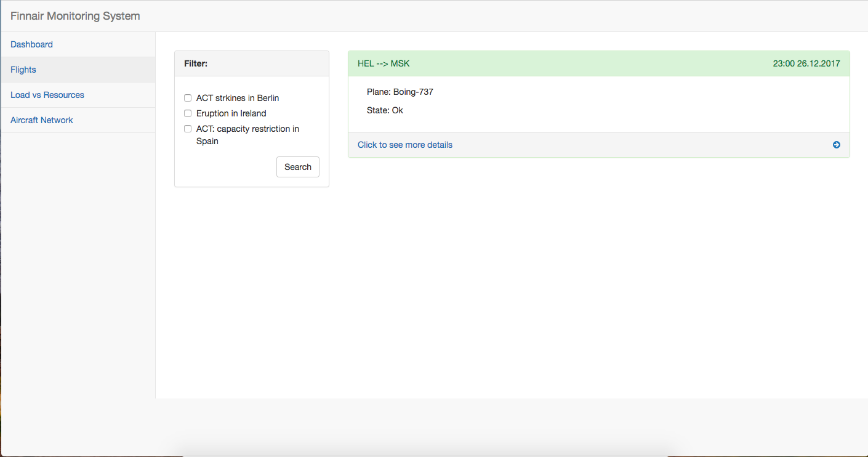Click the 'Plane: Boing-737' text
This screenshot has height=457, width=868.
(x=400, y=92)
